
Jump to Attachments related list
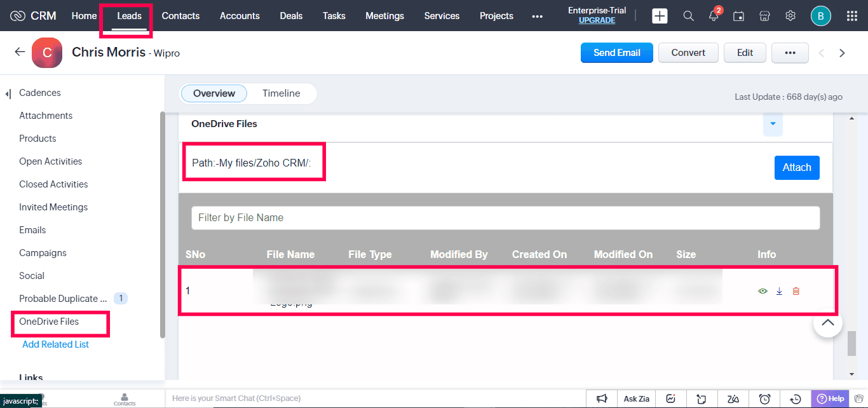coord(46,116)
